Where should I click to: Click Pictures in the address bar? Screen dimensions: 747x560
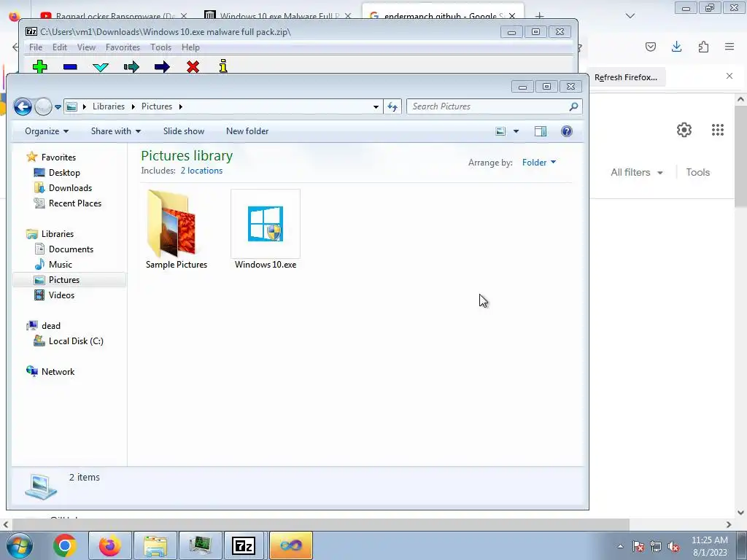coord(157,106)
